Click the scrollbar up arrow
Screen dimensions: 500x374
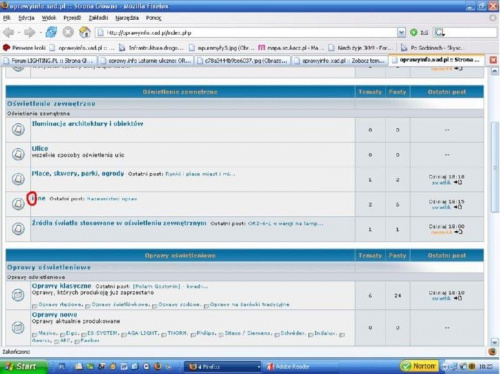coord(494,71)
